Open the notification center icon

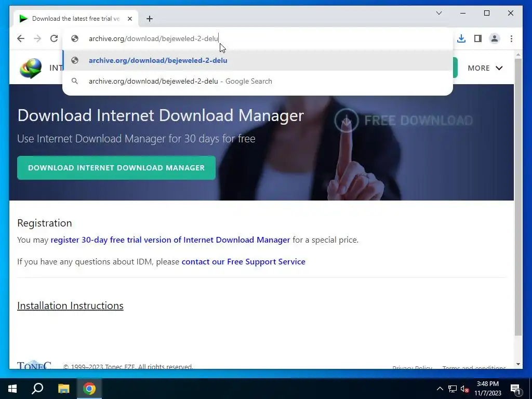[x=515, y=389]
